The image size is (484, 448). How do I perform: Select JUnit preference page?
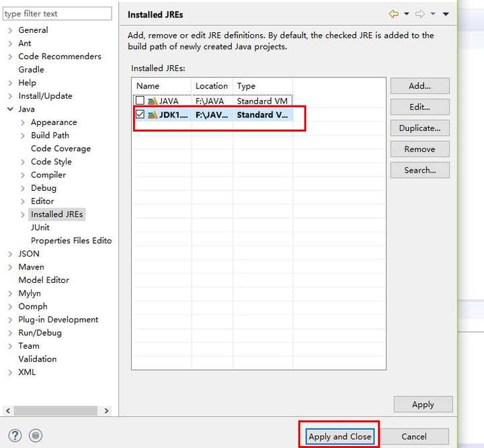click(40, 228)
